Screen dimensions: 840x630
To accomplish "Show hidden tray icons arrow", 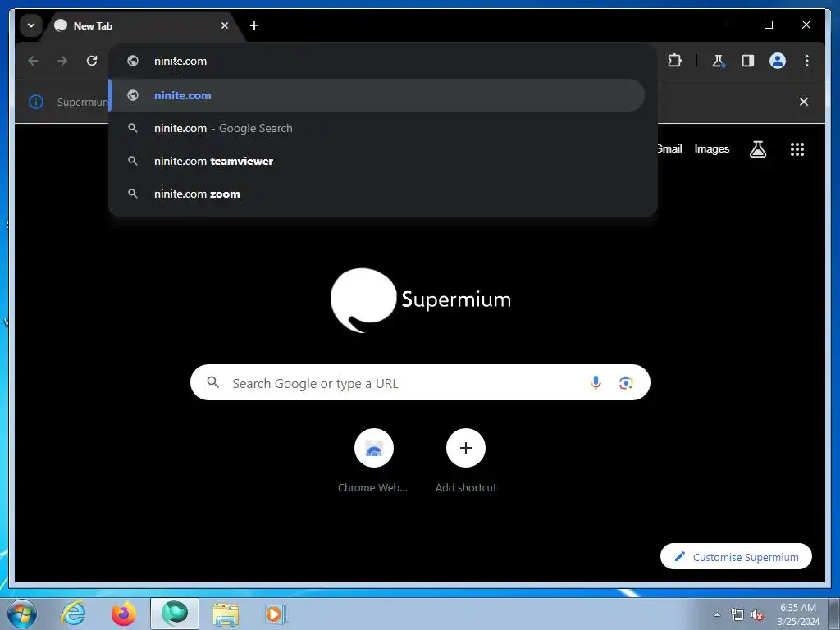I will [x=717, y=614].
